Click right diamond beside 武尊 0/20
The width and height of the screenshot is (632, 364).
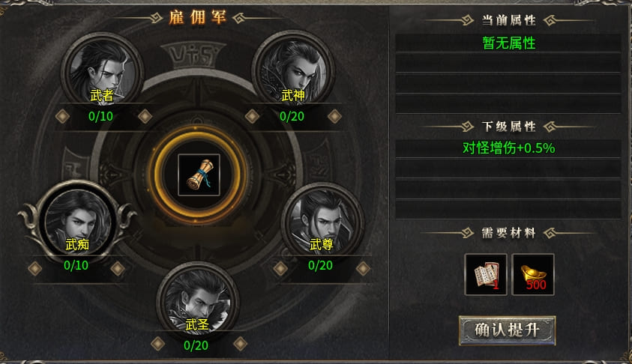pyautogui.click(x=363, y=269)
